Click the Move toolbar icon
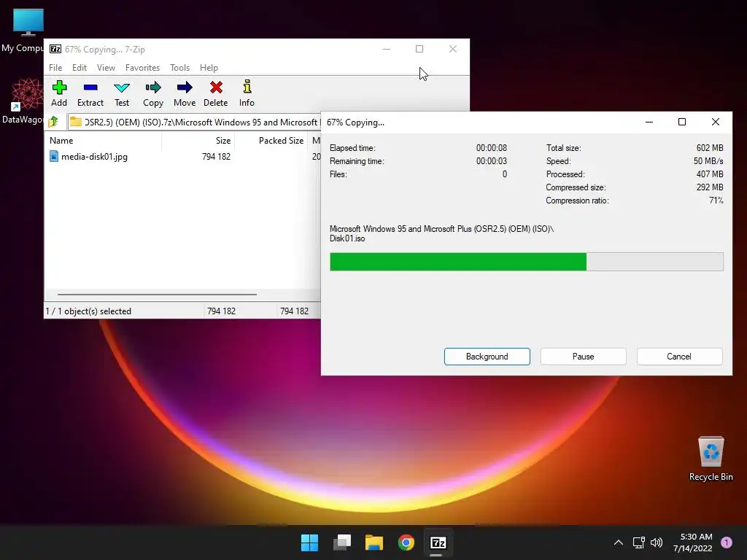747x560 pixels. 185,87
